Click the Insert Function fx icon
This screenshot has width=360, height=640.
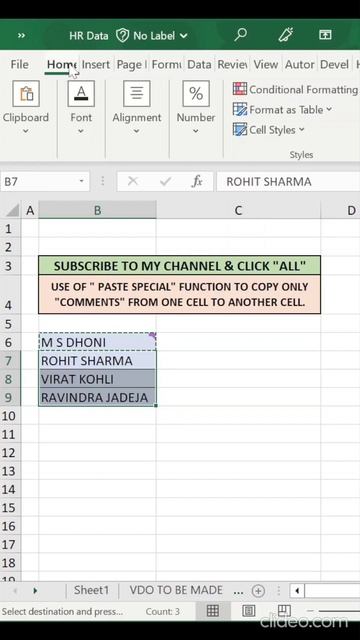pyautogui.click(x=197, y=181)
